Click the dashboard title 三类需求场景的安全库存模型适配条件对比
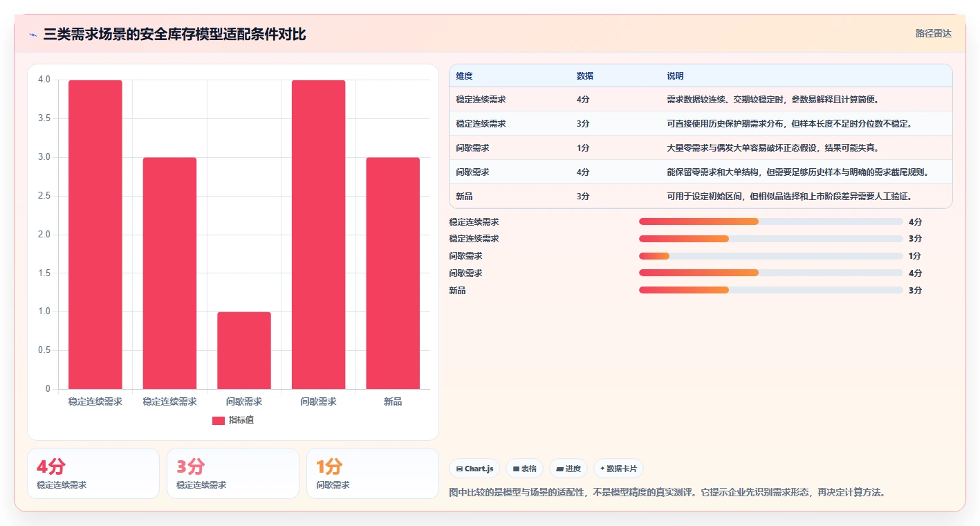Image resolution: width=980 pixels, height=526 pixels. 174,35
